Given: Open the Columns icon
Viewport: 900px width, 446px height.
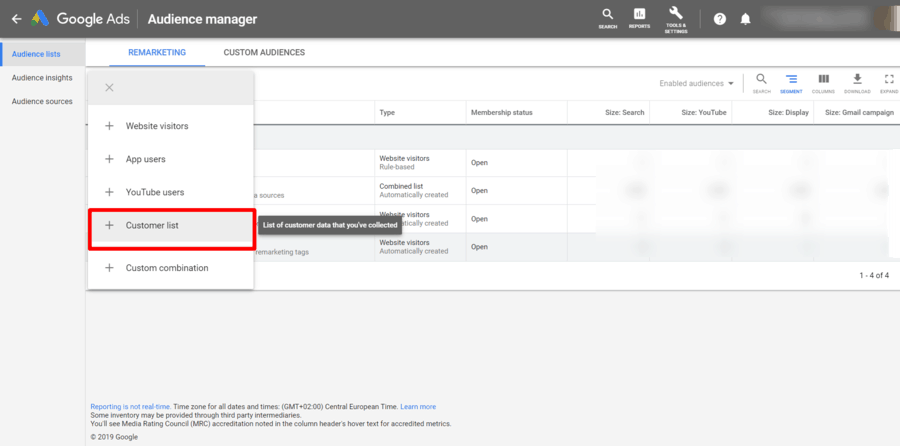Looking at the screenshot, I should 823,83.
